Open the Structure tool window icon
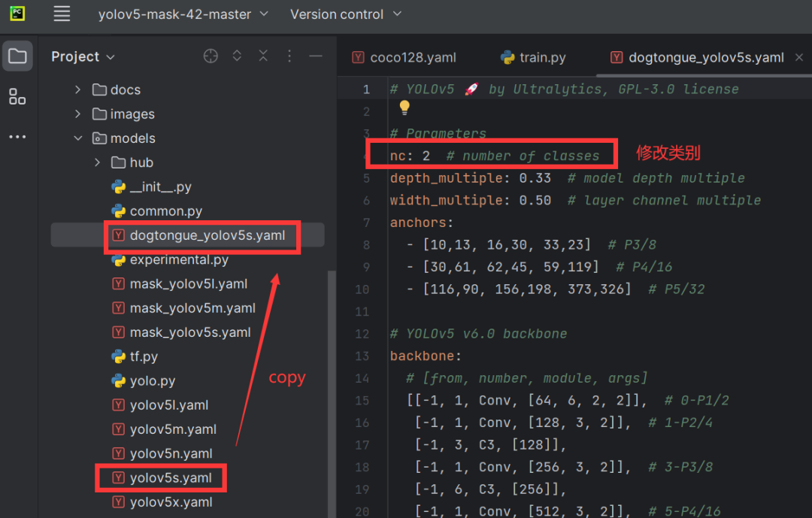This screenshot has height=518, width=812. [17, 96]
